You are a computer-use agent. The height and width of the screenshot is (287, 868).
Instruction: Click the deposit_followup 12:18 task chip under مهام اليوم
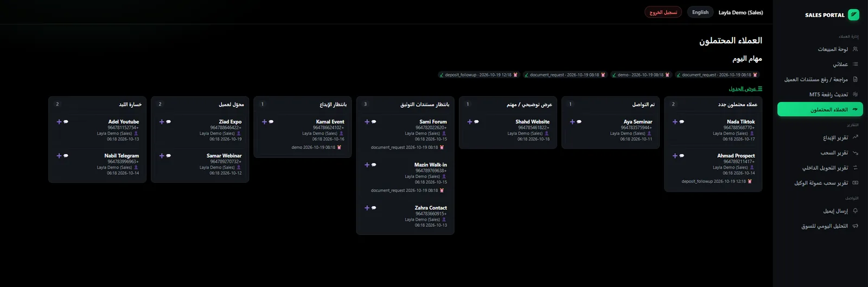[478, 75]
